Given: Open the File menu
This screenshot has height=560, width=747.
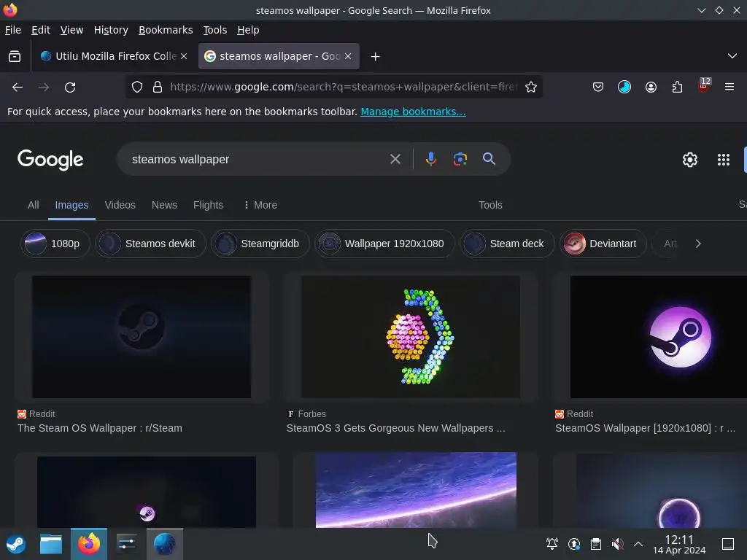Looking at the screenshot, I should coord(13,30).
